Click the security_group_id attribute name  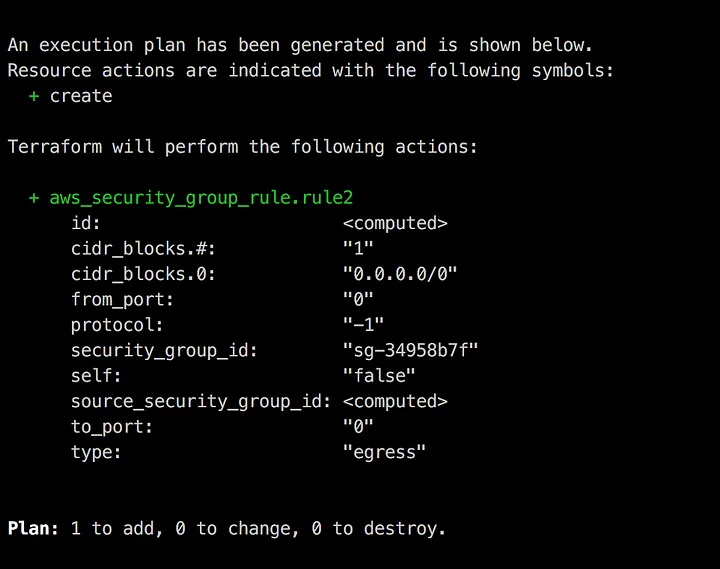pyautogui.click(x=164, y=351)
